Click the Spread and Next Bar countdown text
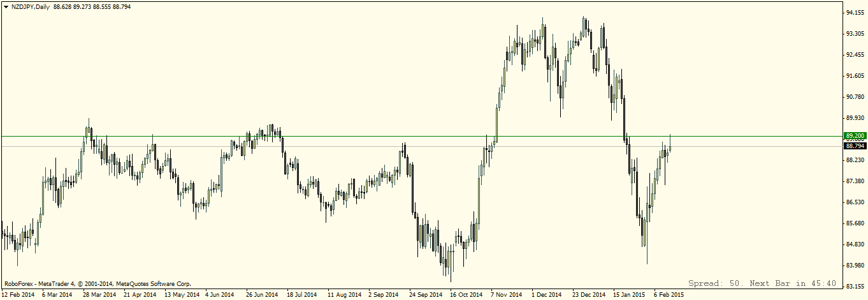 pos(762,283)
